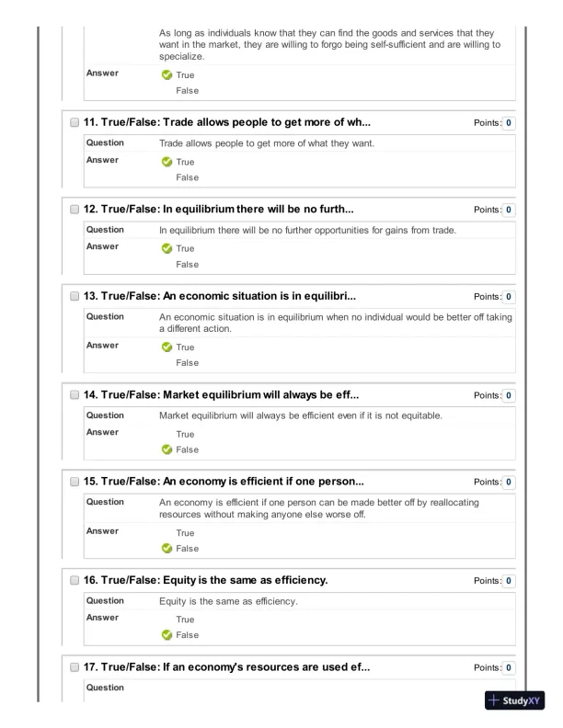Click question 14's green False checkmark icon
The height and width of the screenshot is (728, 563).
(x=167, y=450)
